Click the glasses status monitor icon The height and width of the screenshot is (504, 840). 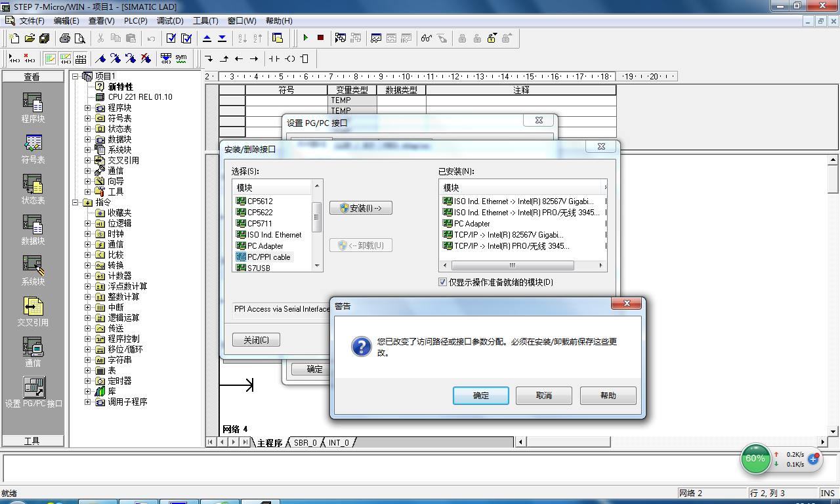coord(427,38)
